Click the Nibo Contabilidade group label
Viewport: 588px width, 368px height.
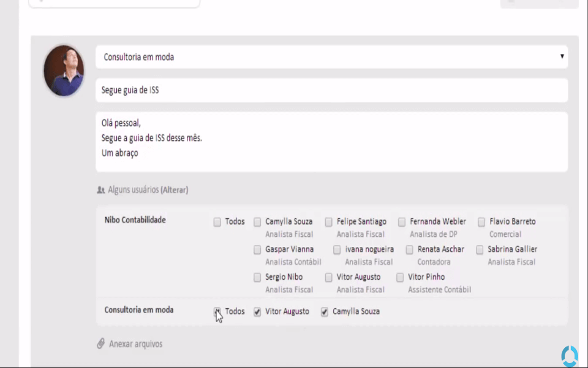(x=135, y=220)
